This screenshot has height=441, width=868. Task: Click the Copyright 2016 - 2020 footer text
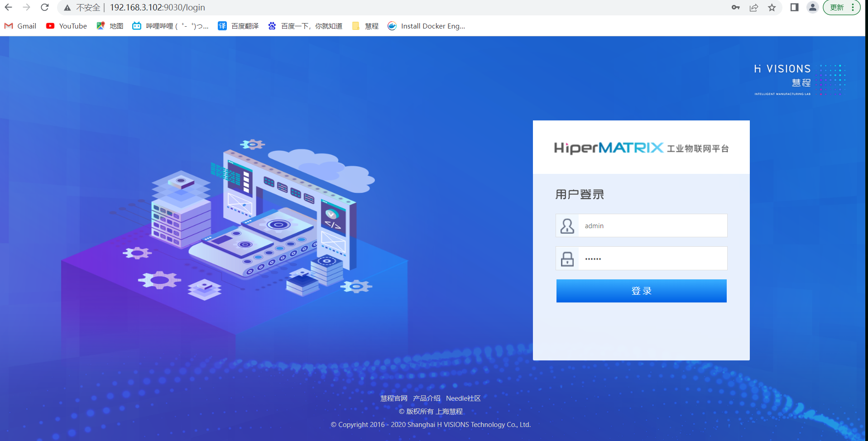pos(431,425)
